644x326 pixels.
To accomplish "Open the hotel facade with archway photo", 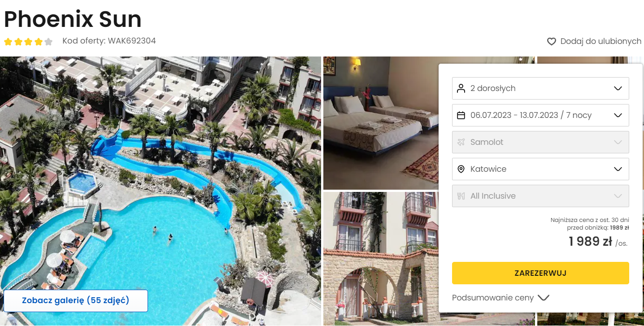I will 381,259.
